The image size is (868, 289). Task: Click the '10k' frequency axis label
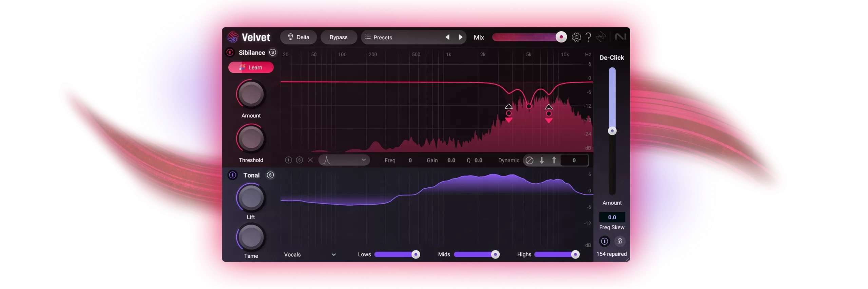click(x=564, y=55)
